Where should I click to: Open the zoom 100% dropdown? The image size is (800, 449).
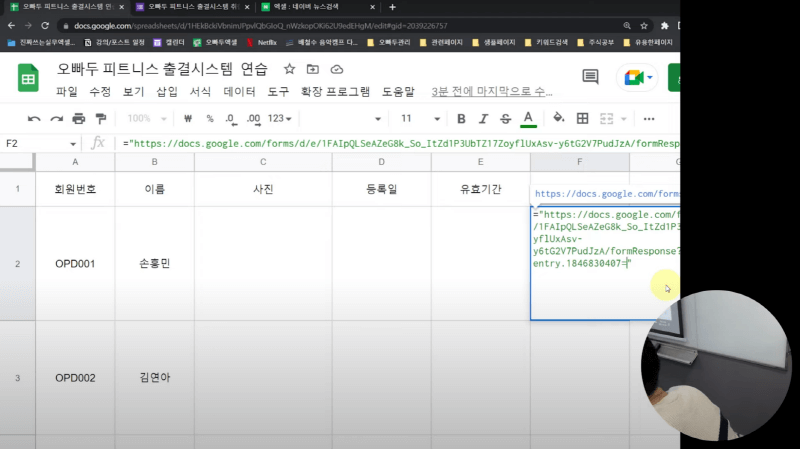[x=146, y=119]
